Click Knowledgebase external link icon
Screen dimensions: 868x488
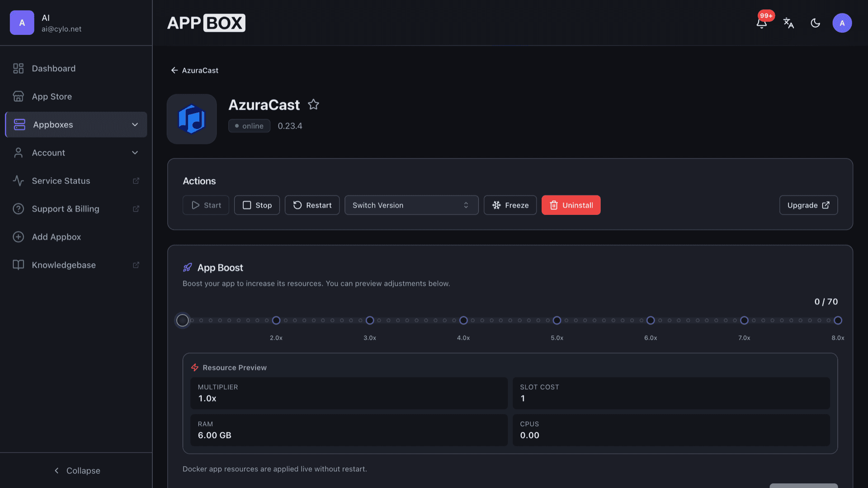tap(136, 265)
